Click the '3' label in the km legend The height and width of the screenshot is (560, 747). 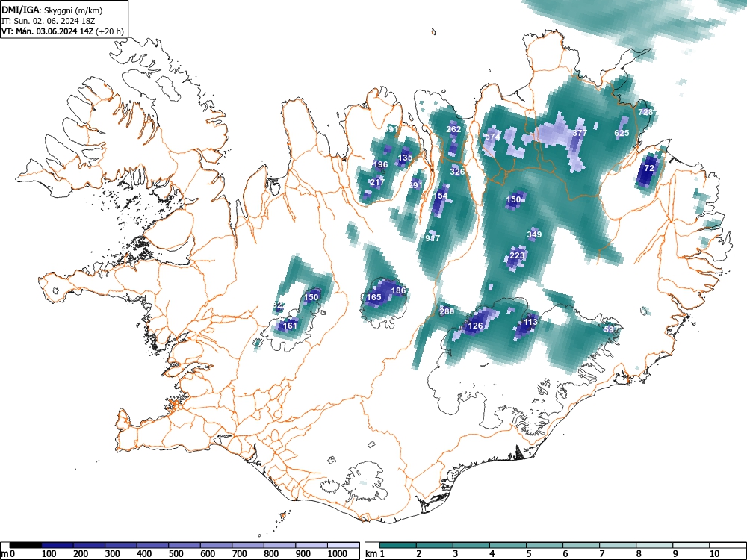tap(455, 554)
